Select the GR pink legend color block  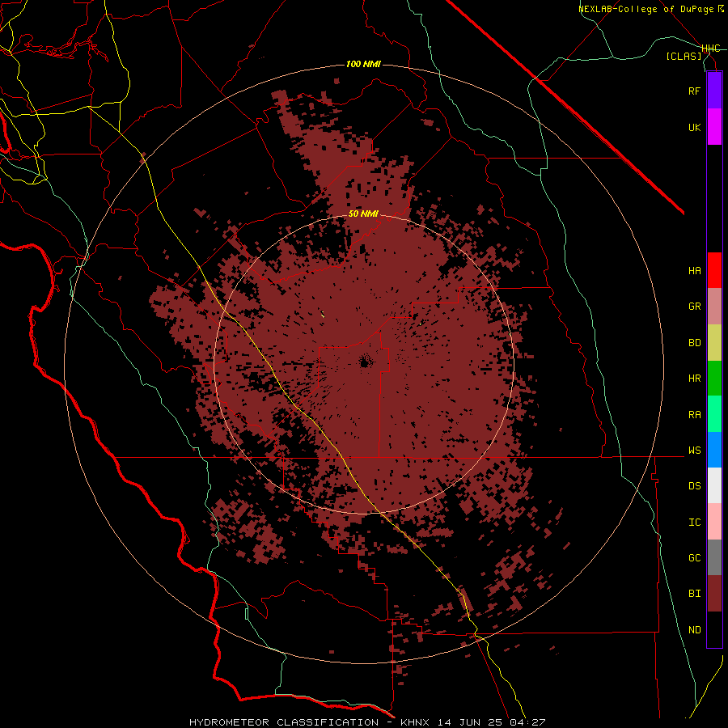[714, 307]
